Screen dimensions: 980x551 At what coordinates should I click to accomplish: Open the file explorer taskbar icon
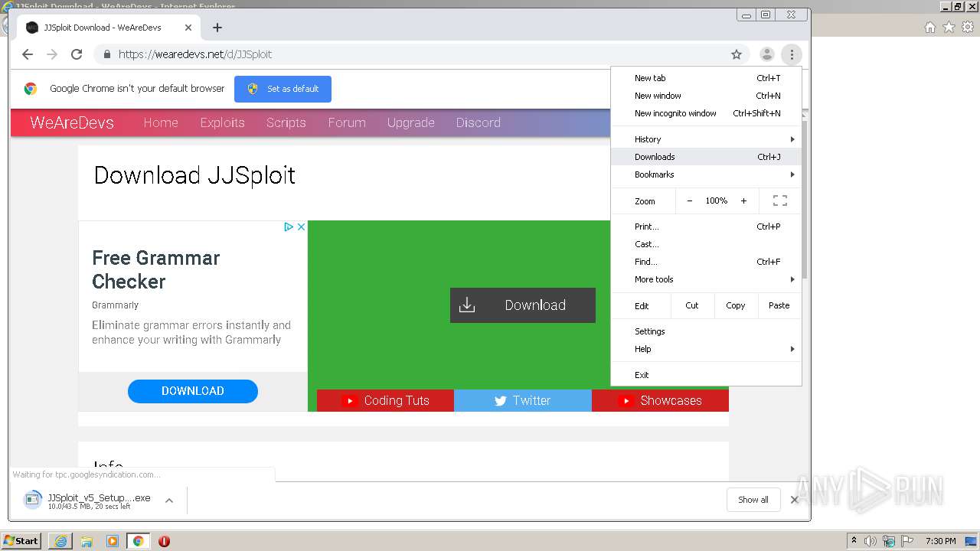87,541
